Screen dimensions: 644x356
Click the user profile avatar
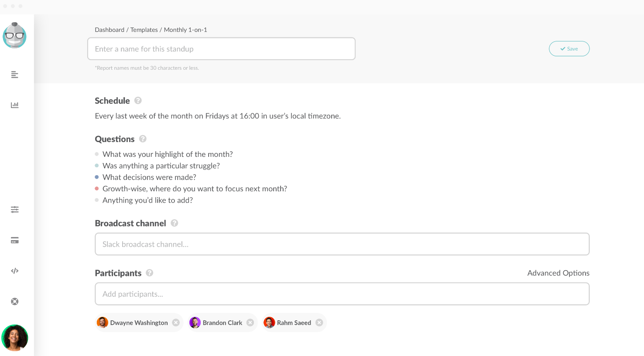point(15,338)
